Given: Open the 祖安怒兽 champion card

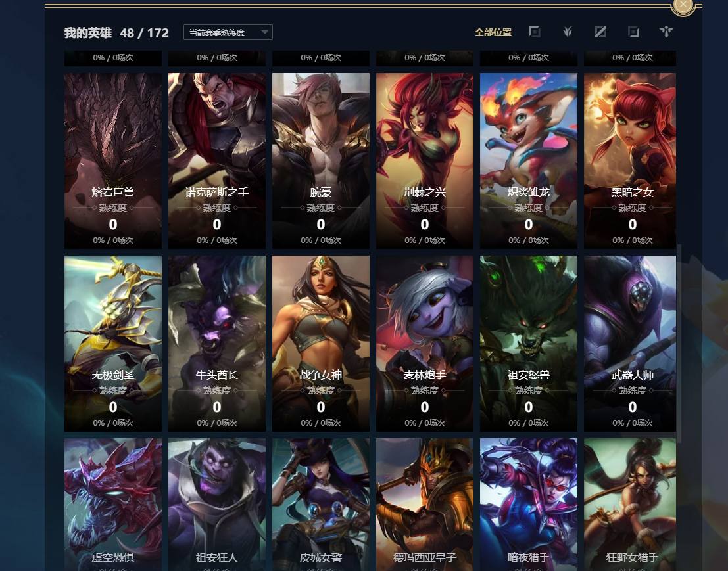Looking at the screenshot, I should (529, 343).
